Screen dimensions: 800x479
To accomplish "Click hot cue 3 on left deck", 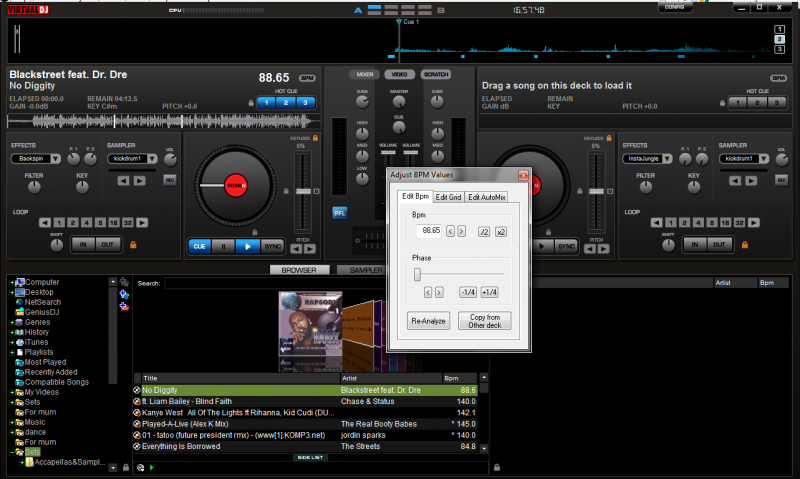I will [306, 103].
